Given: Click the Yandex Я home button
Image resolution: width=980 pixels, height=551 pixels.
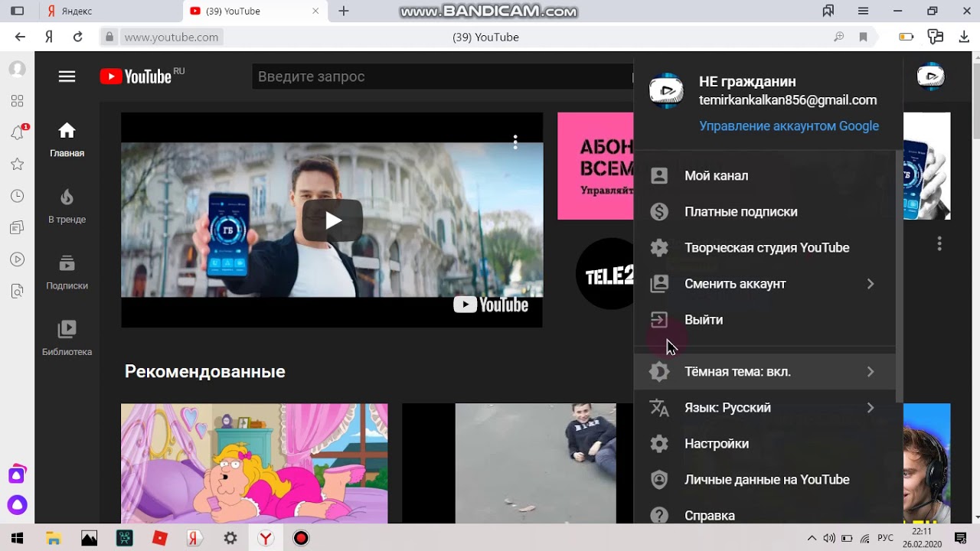Looking at the screenshot, I should (x=49, y=37).
